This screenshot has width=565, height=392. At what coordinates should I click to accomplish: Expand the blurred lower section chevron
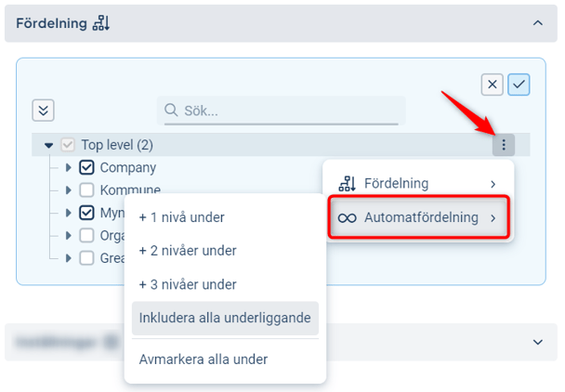coord(537,342)
